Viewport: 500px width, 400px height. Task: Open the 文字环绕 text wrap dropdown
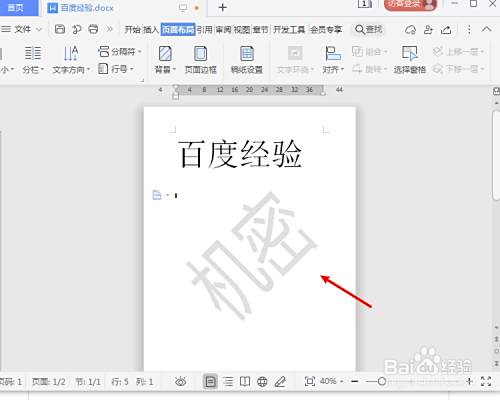tap(295, 60)
